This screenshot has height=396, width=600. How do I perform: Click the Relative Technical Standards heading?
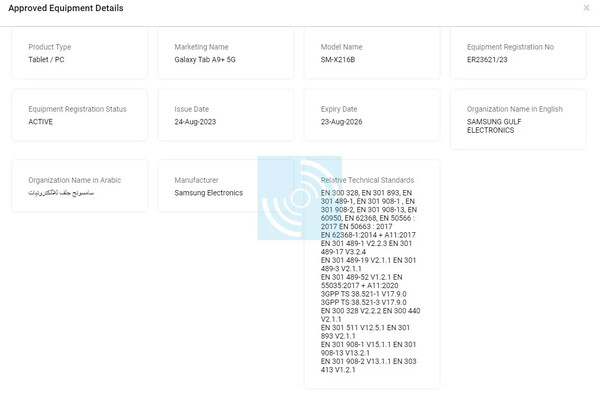click(367, 180)
